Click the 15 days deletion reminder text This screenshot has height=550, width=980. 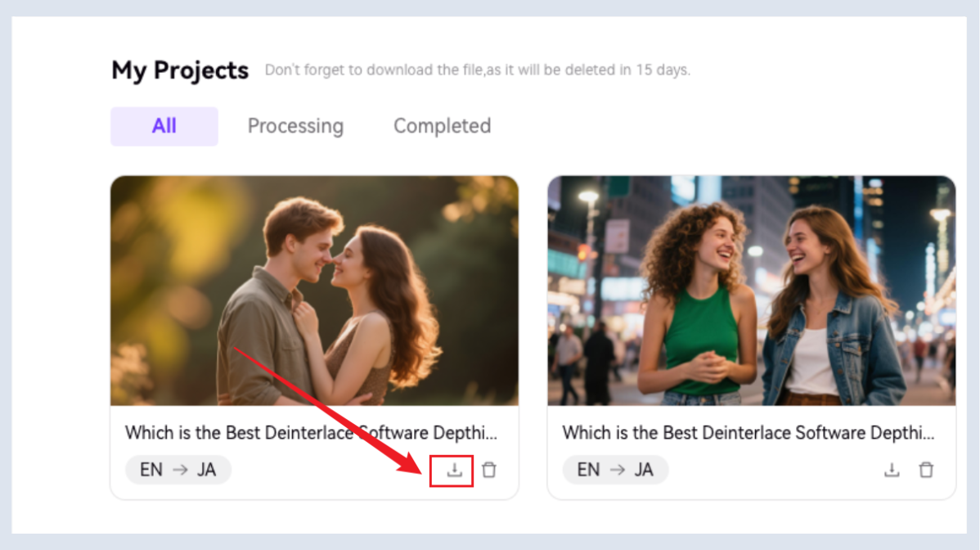click(x=477, y=70)
